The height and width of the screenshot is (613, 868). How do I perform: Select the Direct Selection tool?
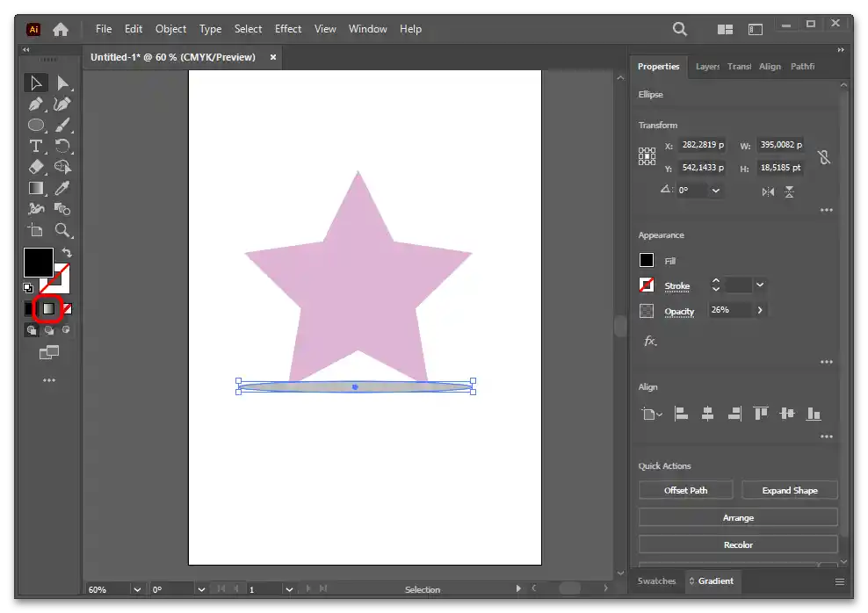point(62,83)
